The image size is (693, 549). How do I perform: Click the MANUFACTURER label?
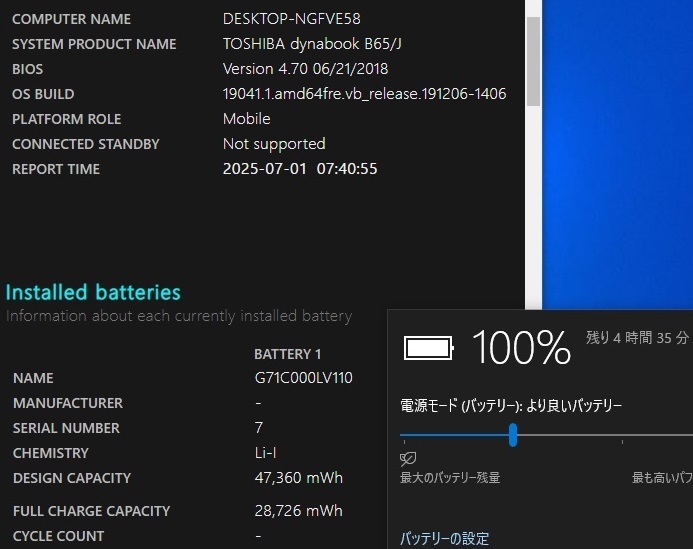[x=68, y=403]
